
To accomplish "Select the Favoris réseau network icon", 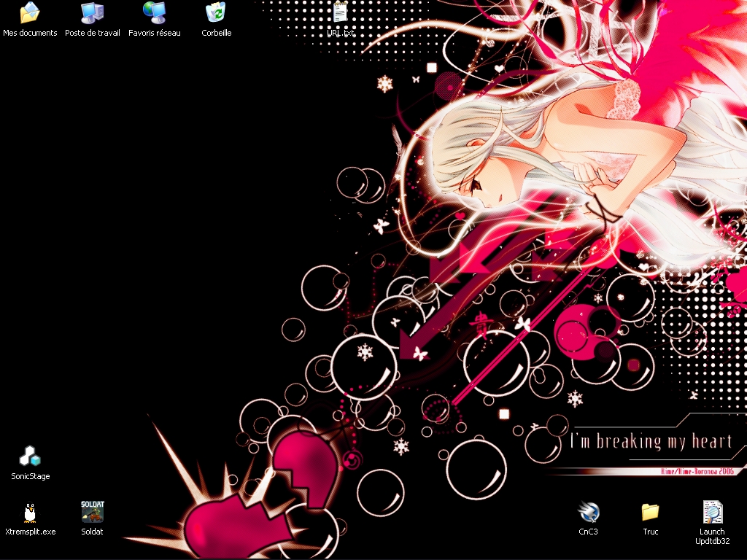I will tap(155, 13).
